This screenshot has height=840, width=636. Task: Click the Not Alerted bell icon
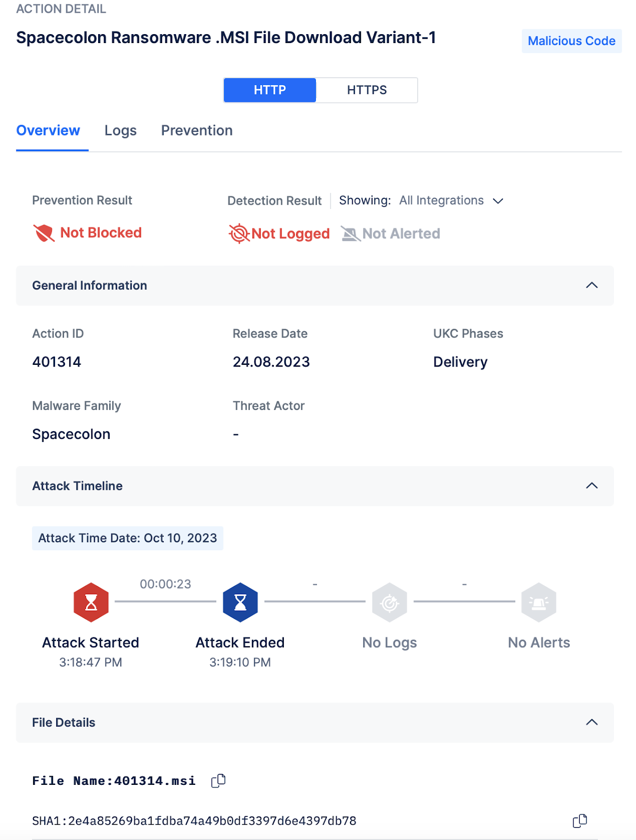(350, 234)
